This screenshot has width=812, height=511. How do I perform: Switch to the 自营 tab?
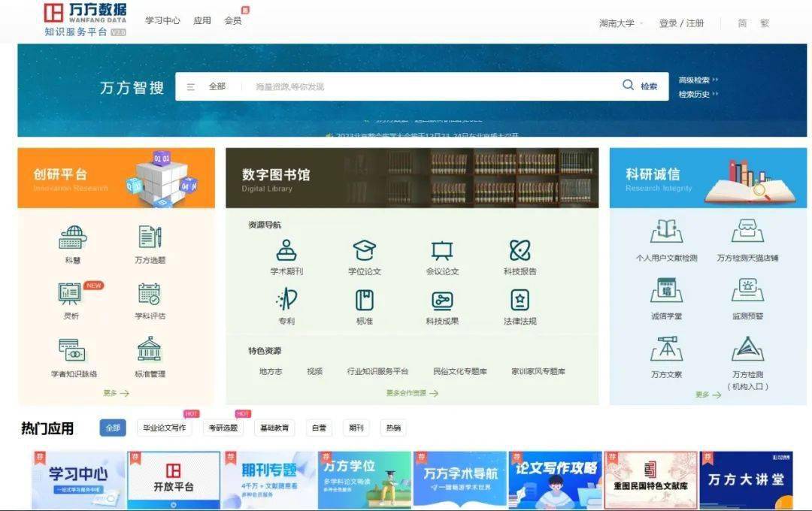[319, 428]
